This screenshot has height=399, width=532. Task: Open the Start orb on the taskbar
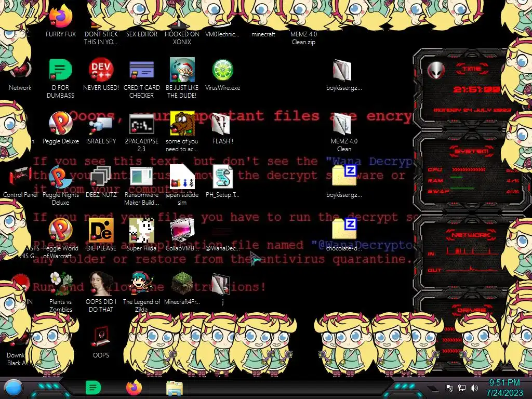[x=14, y=388]
